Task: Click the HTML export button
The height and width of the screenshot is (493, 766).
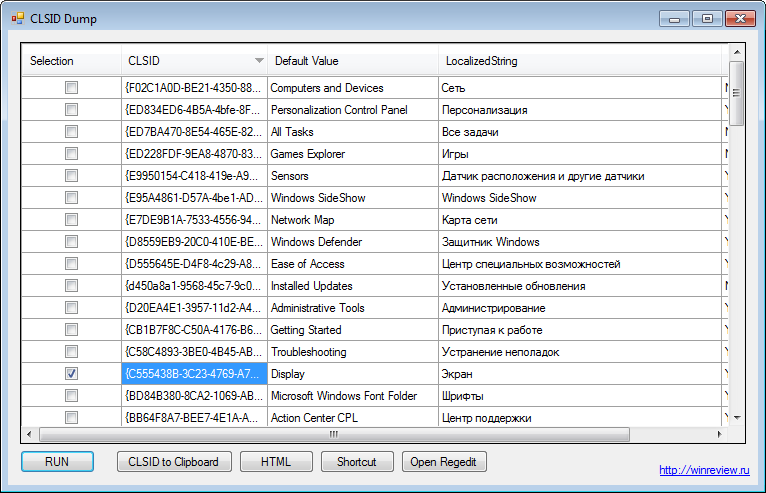Action: tap(276, 462)
